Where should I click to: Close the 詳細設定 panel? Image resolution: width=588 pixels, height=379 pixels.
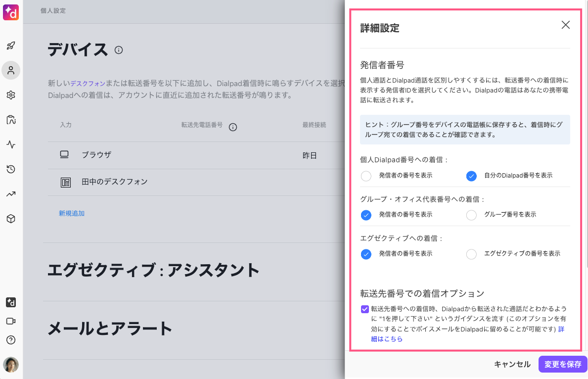pyautogui.click(x=565, y=25)
